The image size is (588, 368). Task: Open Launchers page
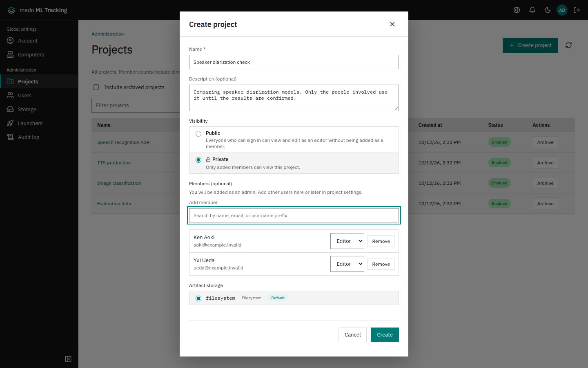(x=39, y=123)
